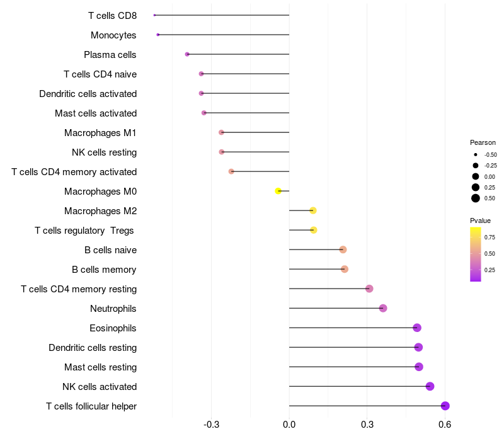Click the Pvalue gradient color bar
The image size is (504, 441).
pos(476,255)
